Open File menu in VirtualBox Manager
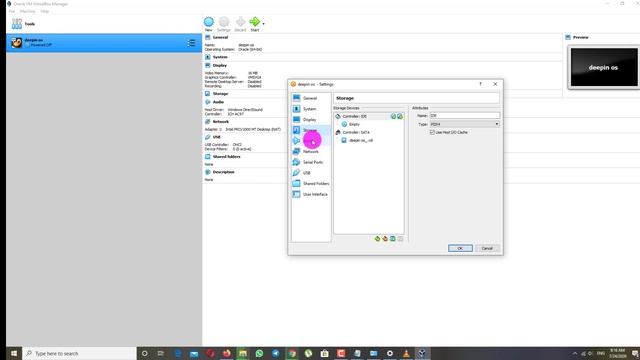640x360 pixels. (x=11, y=11)
